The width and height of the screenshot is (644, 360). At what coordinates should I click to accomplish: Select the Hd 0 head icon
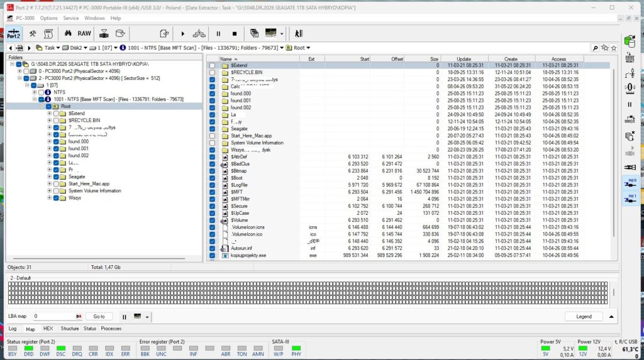pyautogui.click(x=630, y=183)
